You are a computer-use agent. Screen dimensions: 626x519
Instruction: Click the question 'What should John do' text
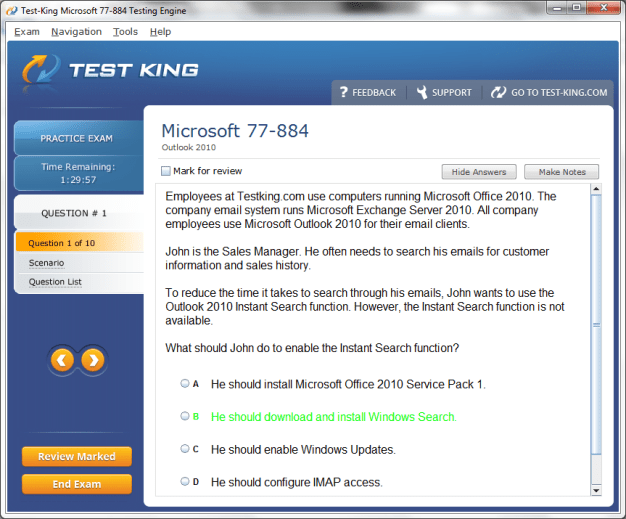(x=312, y=348)
